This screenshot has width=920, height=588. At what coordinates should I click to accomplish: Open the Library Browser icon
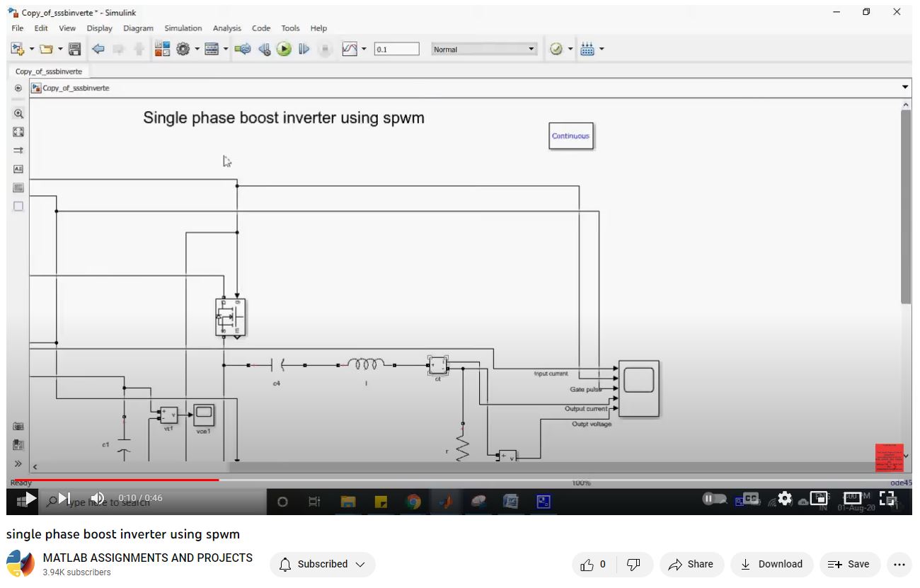click(x=162, y=49)
